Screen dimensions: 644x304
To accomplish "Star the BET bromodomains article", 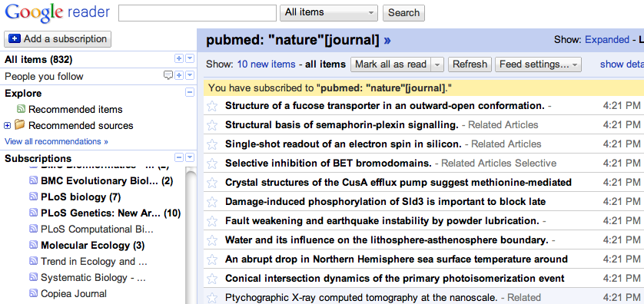I will (x=212, y=164).
